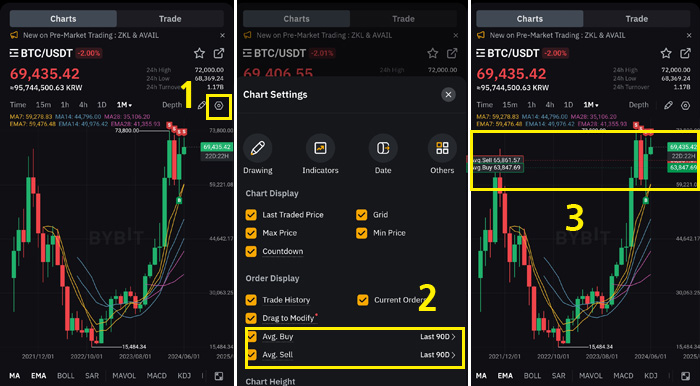Expand Last 90D option for Avg. Buy

[x=438, y=337]
